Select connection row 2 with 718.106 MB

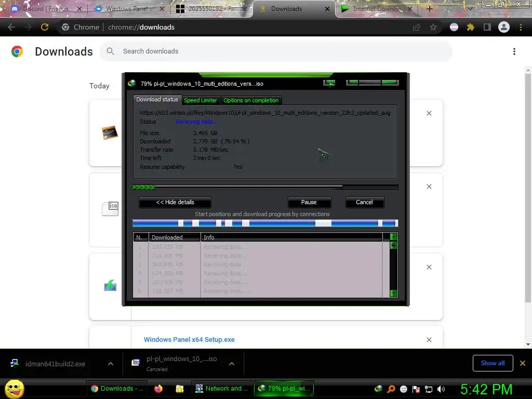point(258,256)
